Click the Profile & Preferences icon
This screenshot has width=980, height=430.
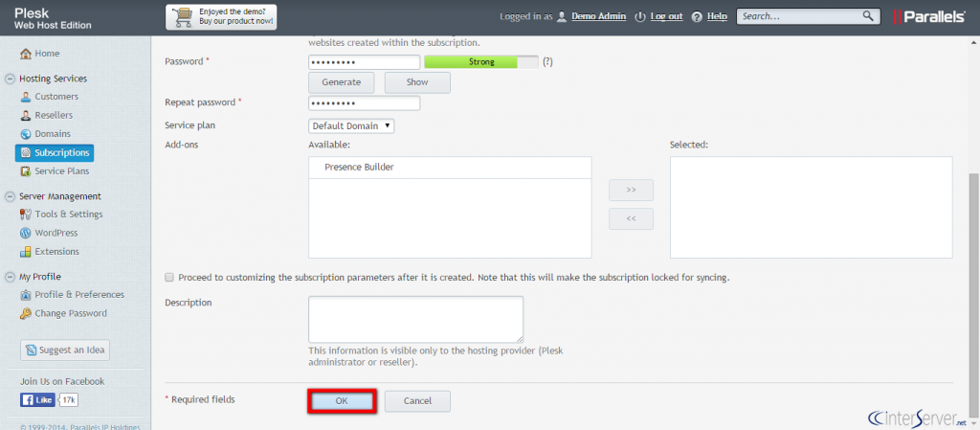[26, 295]
